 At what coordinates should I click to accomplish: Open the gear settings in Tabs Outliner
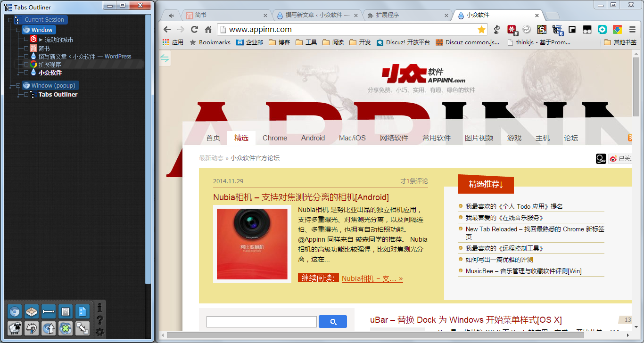(99, 332)
